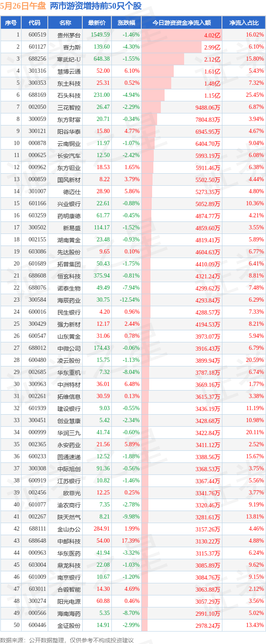This screenshot has width=266, height=644.
Task: Click 华润三九 inflow ratio 20.11%
Action: [255, 433]
